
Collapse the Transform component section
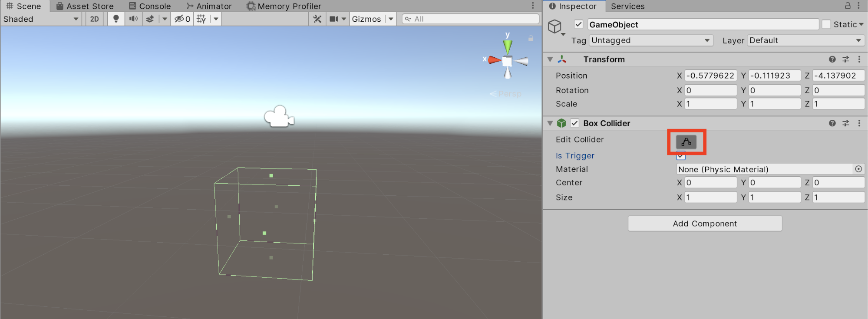[x=550, y=59]
